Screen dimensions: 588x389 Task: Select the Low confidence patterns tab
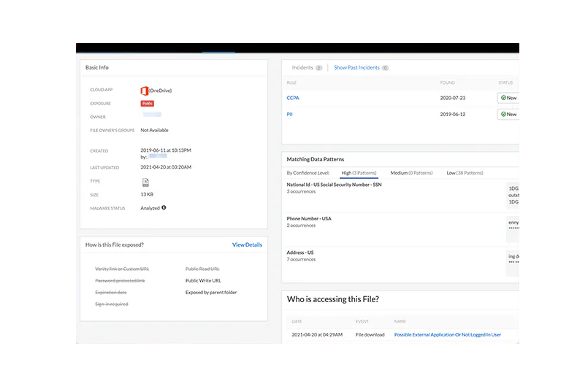point(464,173)
